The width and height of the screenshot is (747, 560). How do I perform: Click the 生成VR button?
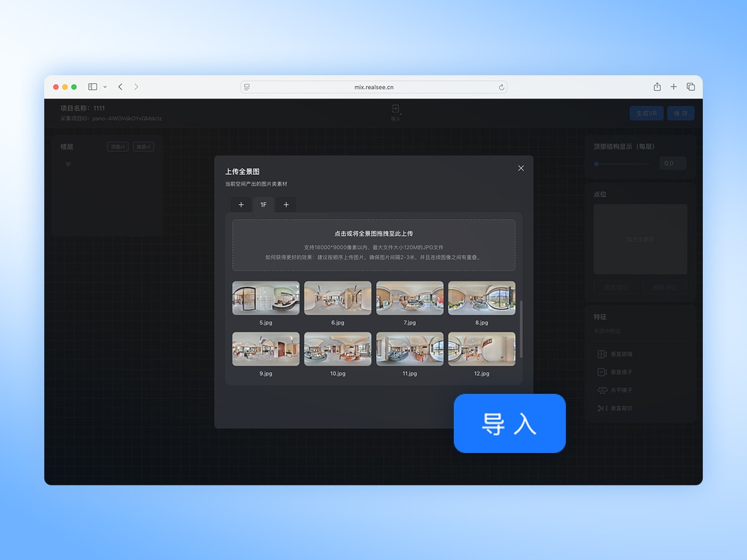[x=646, y=113]
